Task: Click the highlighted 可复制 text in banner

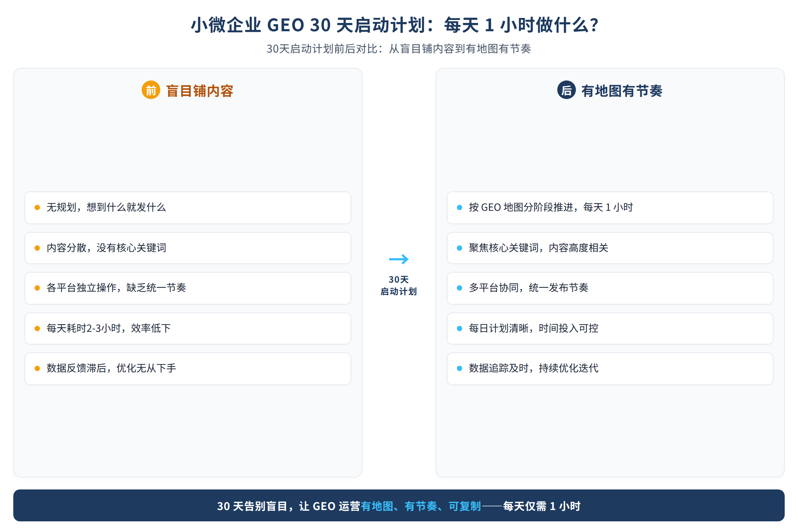Action: coord(465,506)
